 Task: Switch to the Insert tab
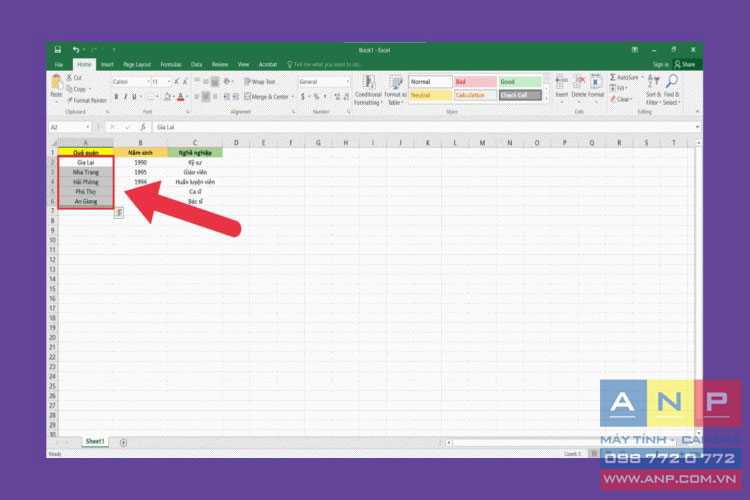pos(107,64)
